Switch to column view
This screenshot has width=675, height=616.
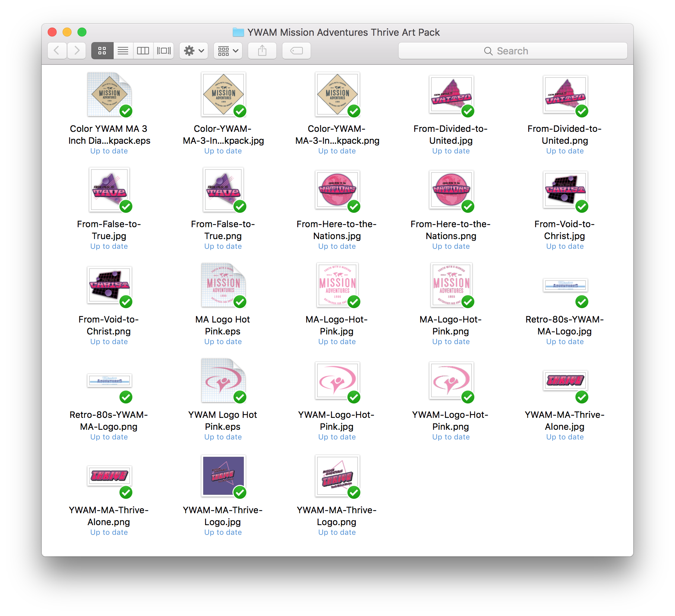[143, 51]
